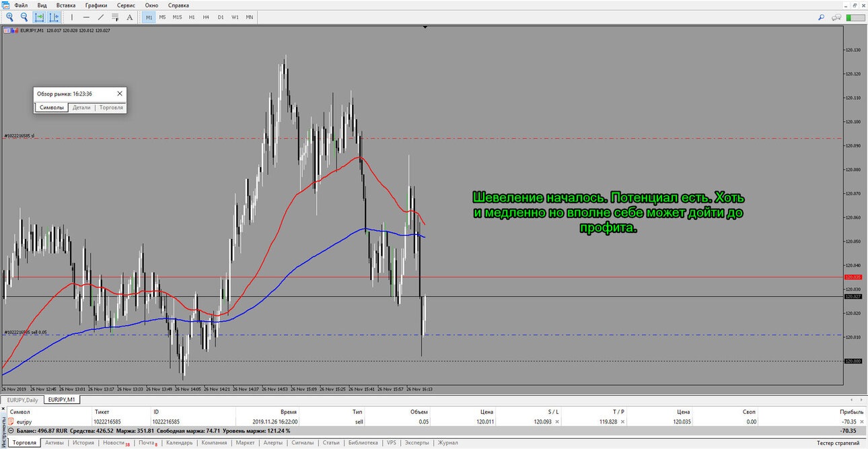
Task: Open the VPS toolbox tab
Action: 392,443
